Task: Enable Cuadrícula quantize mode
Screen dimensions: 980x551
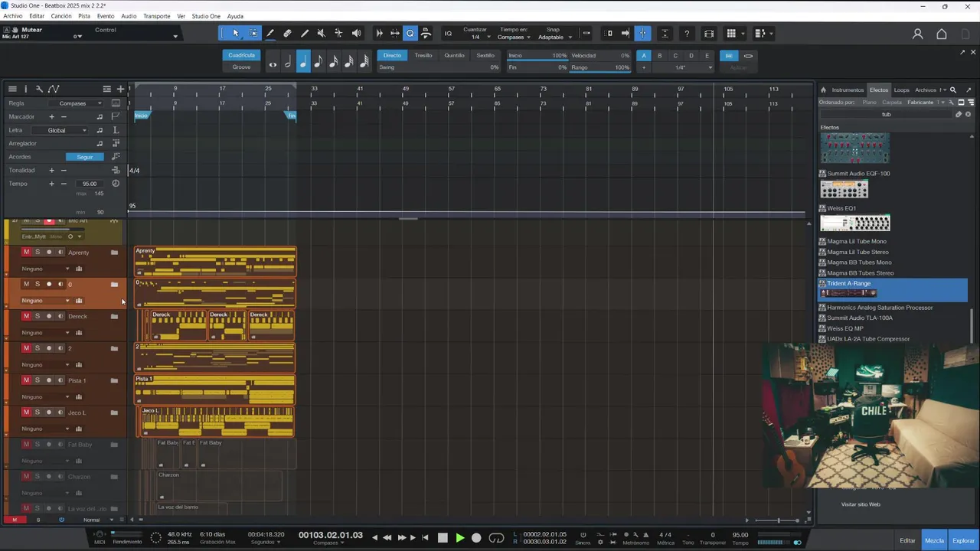Action: point(241,55)
